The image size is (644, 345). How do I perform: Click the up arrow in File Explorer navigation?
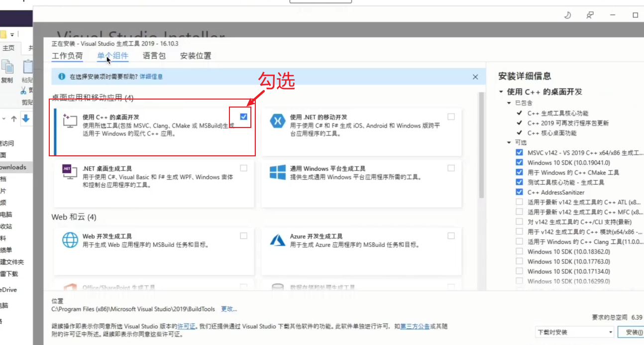pyautogui.click(x=13, y=119)
